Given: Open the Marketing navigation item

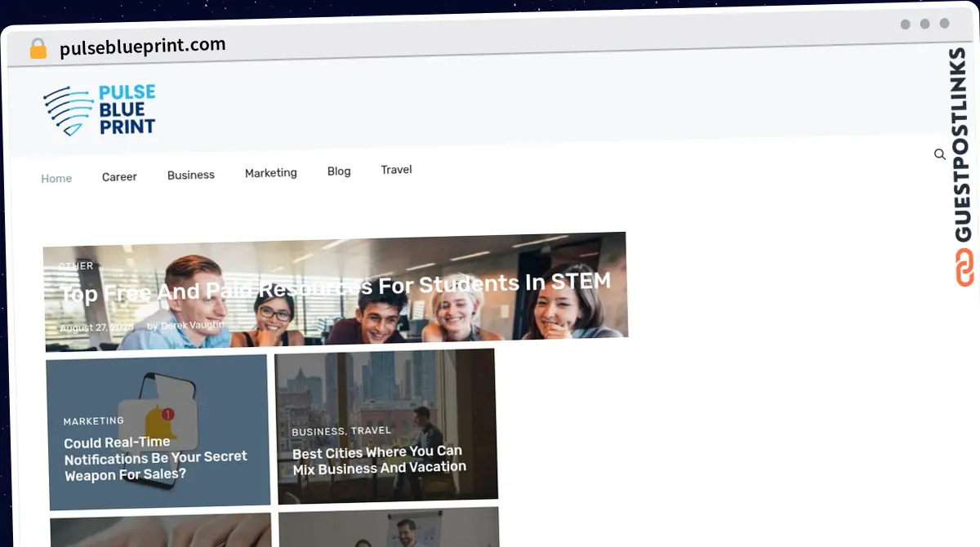Looking at the screenshot, I should (270, 172).
